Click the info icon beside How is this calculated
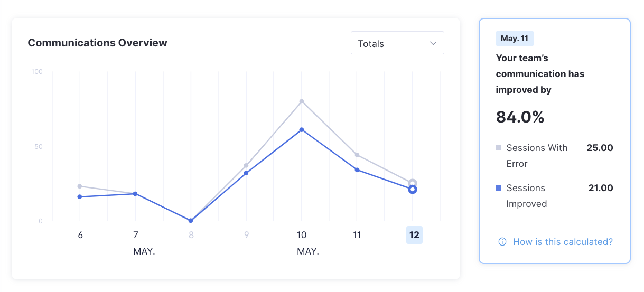Viewport: 644px width, 292px height. [502, 242]
